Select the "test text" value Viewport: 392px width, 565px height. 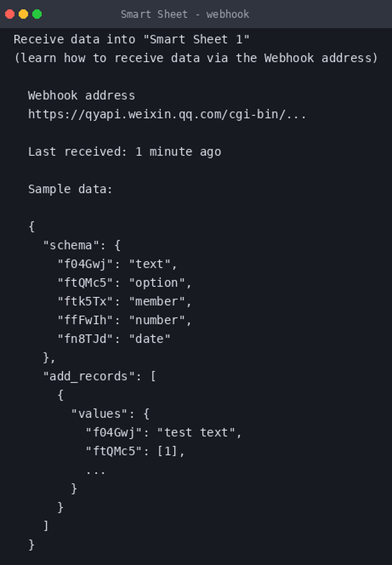click(x=196, y=432)
